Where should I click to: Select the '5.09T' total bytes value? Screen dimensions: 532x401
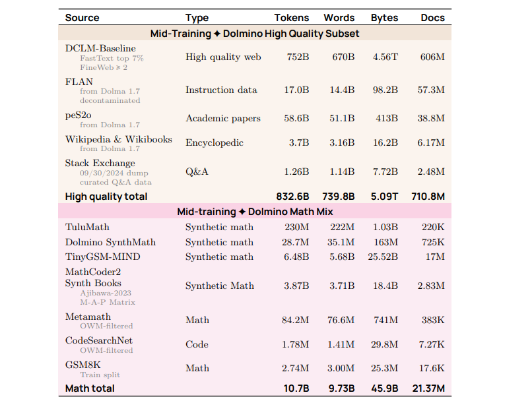click(384, 197)
